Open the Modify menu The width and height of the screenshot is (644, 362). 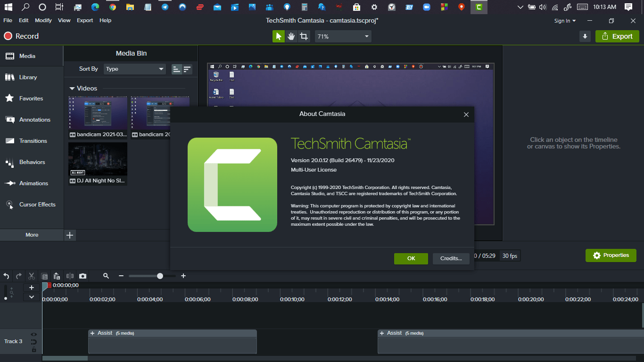(x=43, y=20)
